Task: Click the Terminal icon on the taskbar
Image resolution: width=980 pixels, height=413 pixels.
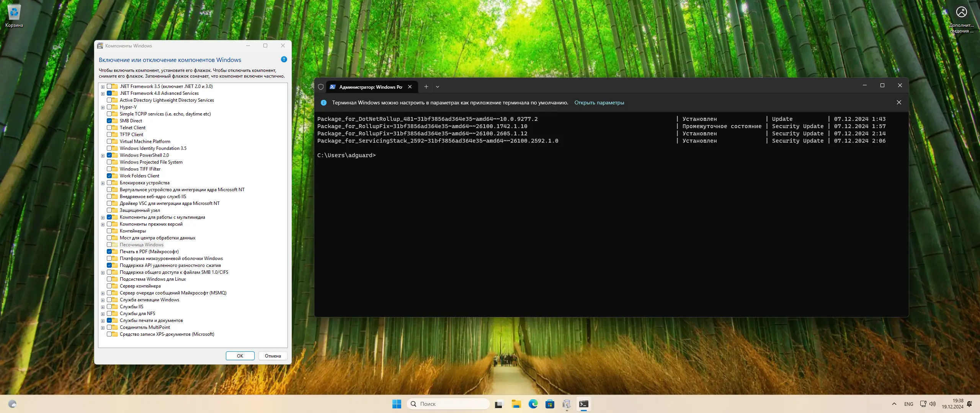Action: tap(583, 404)
